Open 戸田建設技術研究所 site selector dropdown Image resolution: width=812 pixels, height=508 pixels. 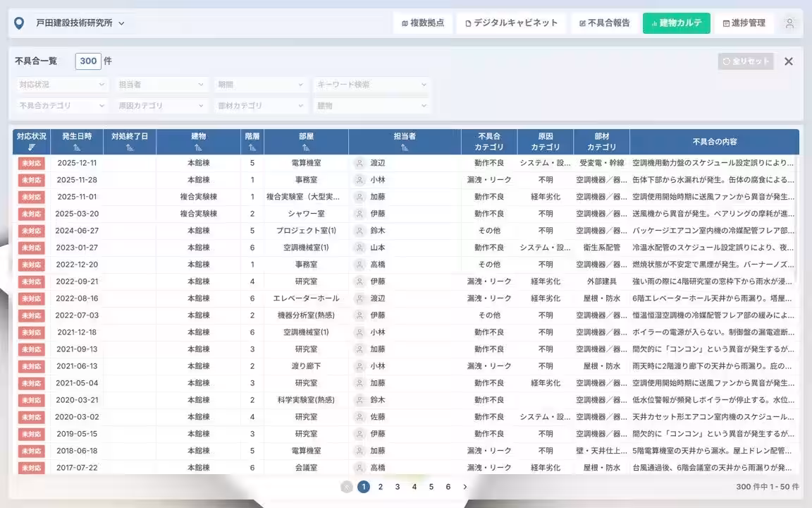(x=80, y=23)
